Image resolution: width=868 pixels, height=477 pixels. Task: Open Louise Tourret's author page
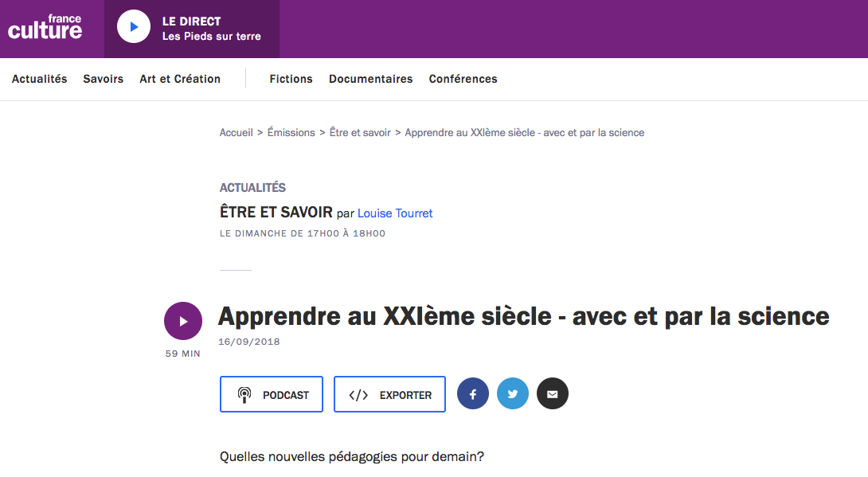395,213
